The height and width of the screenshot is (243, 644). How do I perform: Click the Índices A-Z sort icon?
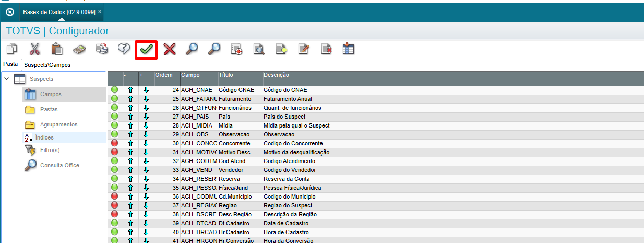click(x=29, y=138)
